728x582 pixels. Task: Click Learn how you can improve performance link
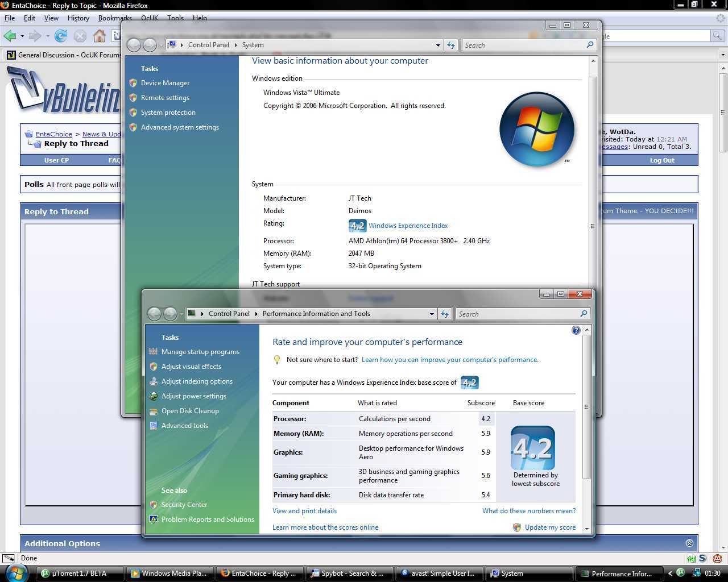click(x=450, y=360)
